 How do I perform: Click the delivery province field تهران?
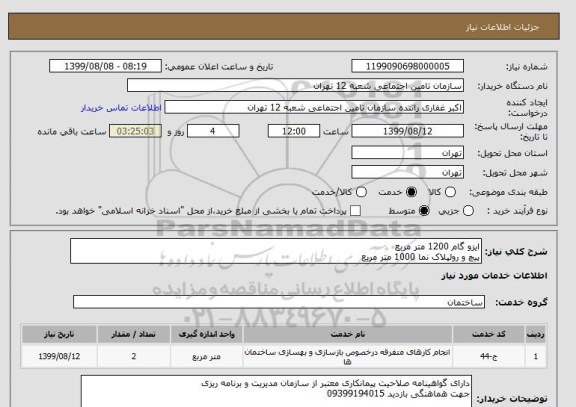[407, 153]
